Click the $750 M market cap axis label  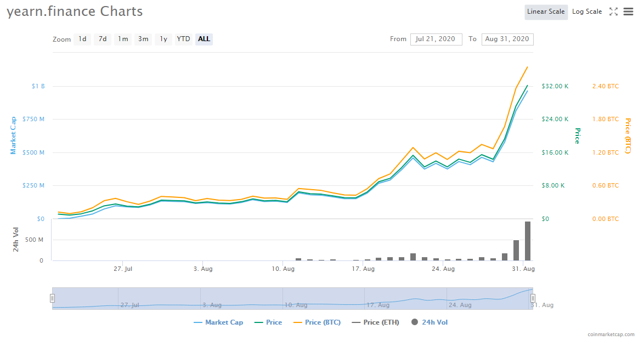[x=33, y=119]
